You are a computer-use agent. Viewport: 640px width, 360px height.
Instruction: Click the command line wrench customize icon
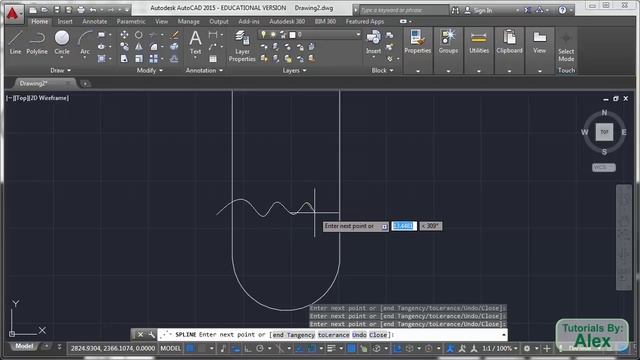[x=151, y=335]
